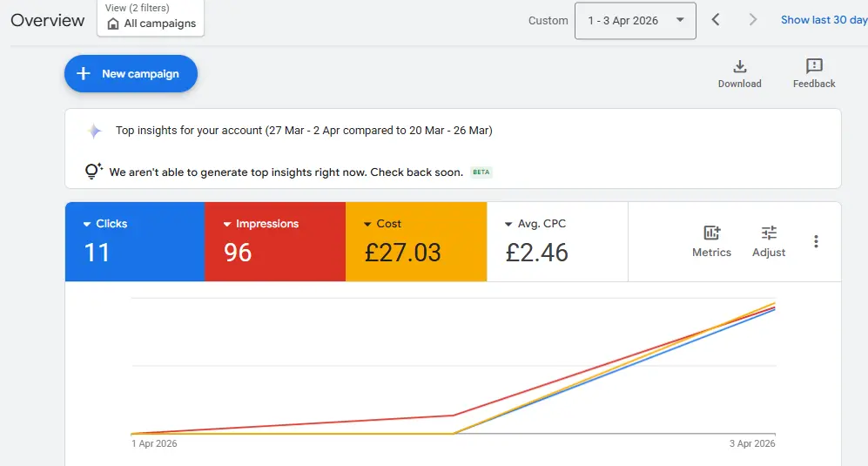Click the Overview page heading
The image size is (868, 466).
point(48,21)
